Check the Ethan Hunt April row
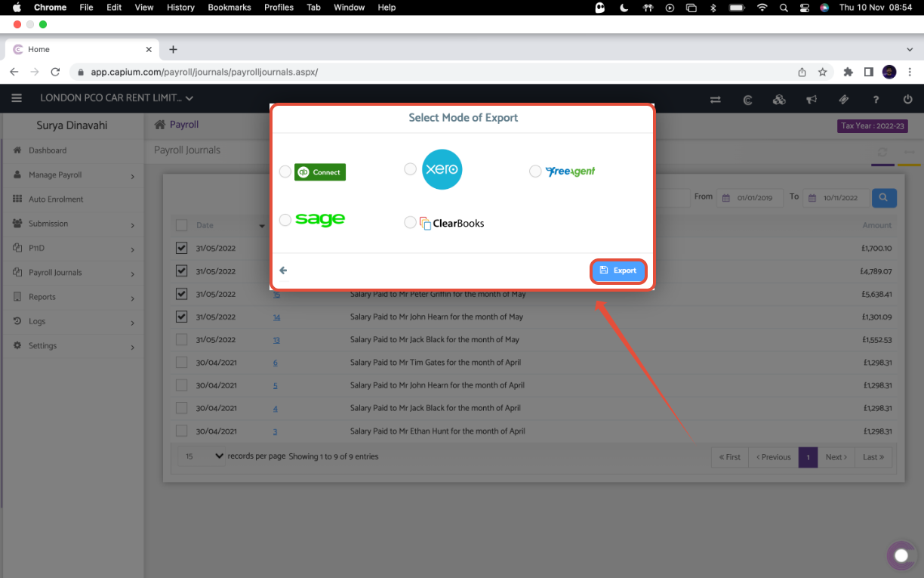This screenshot has height=578, width=924. [x=181, y=431]
